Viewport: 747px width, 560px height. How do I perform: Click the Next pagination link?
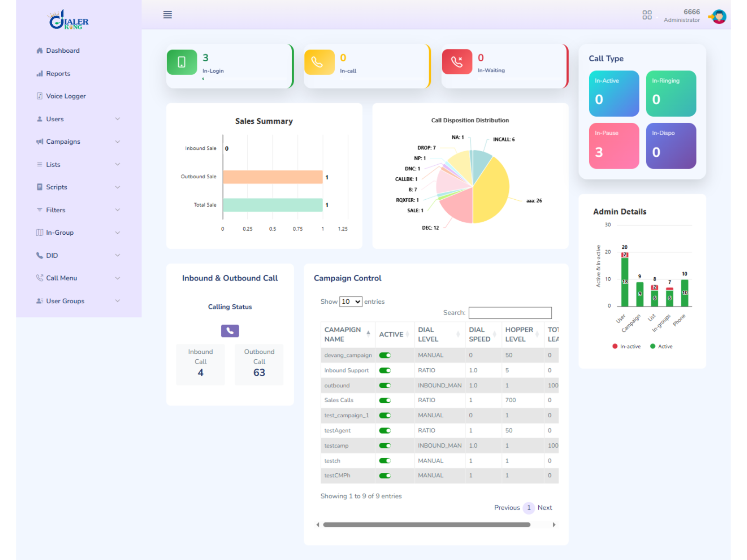click(x=545, y=508)
